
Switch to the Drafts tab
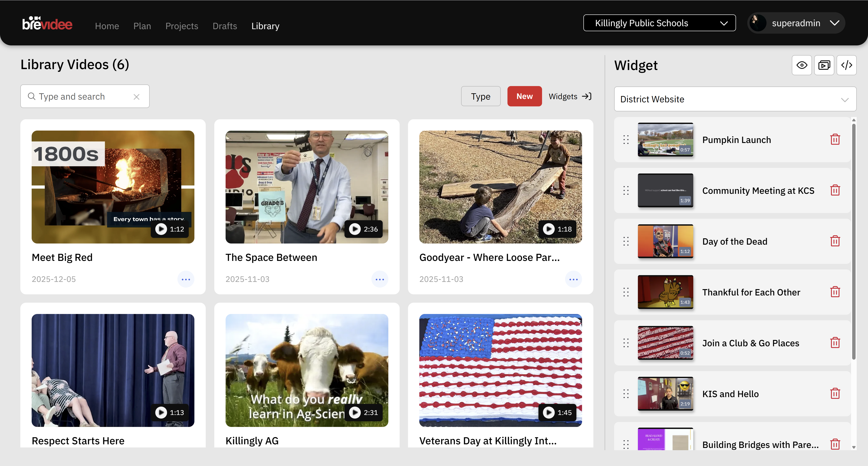(225, 26)
